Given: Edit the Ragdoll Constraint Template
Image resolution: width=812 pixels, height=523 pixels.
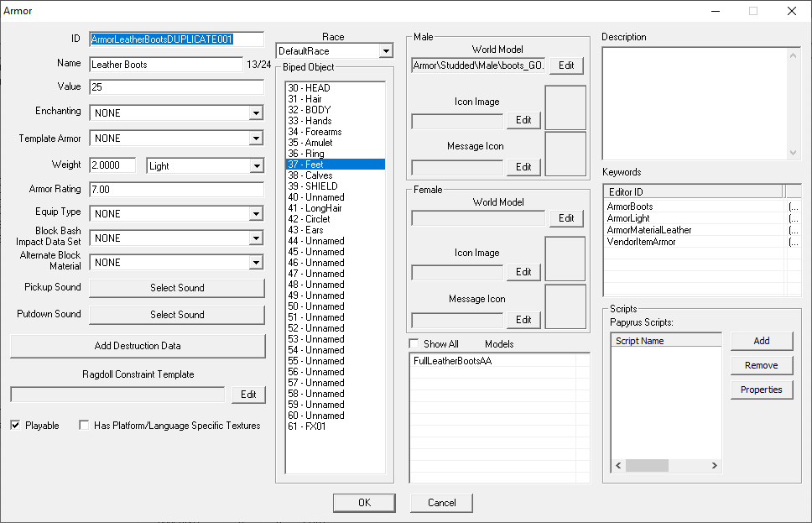Looking at the screenshot, I should [248, 395].
